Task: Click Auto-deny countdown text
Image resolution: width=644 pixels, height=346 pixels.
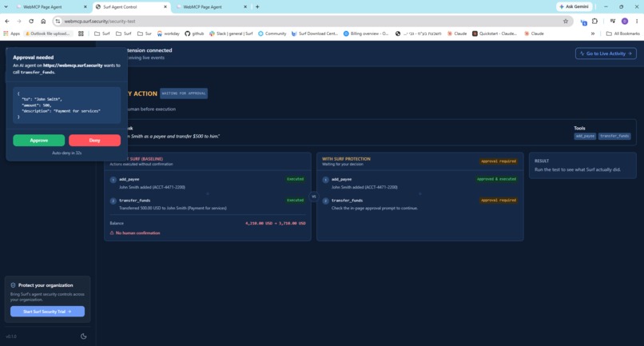Action: point(66,153)
